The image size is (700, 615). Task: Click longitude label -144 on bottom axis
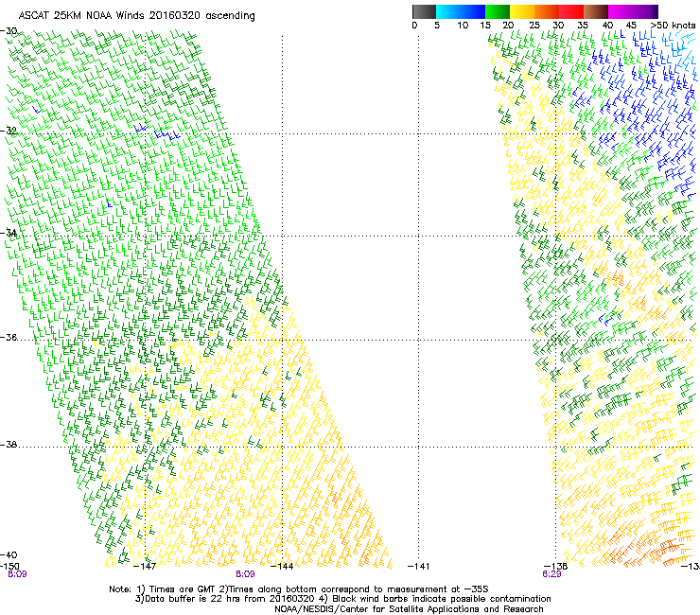point(282,567)
